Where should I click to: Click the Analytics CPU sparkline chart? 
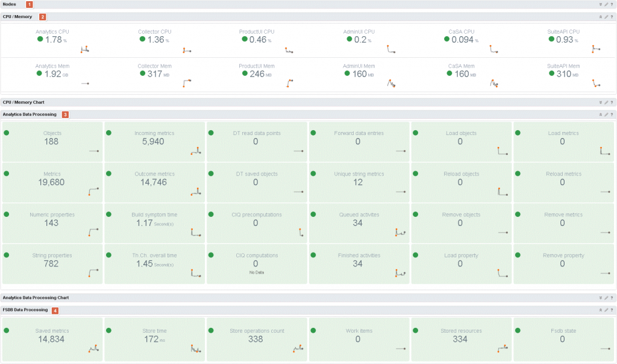click(x=85, y=49)
